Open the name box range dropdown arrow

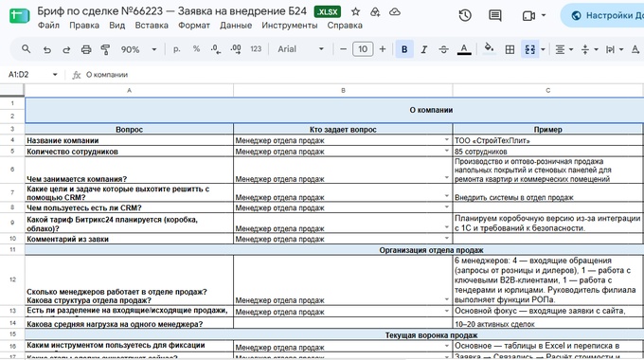[55, 75]
